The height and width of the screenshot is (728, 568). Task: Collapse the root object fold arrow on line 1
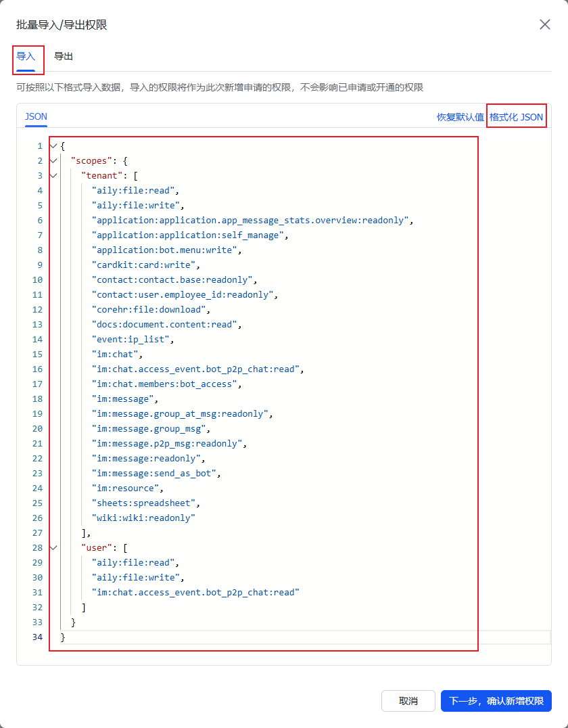point(53,145)
